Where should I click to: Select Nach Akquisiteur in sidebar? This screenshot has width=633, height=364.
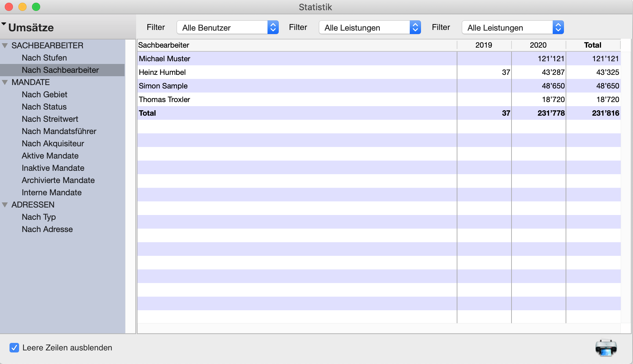coord(53,144)
